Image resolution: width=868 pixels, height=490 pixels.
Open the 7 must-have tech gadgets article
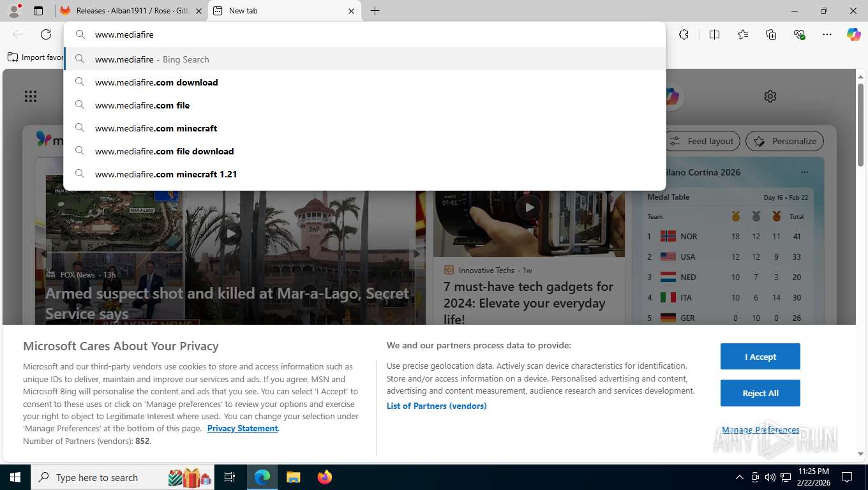tap(528, 303)
